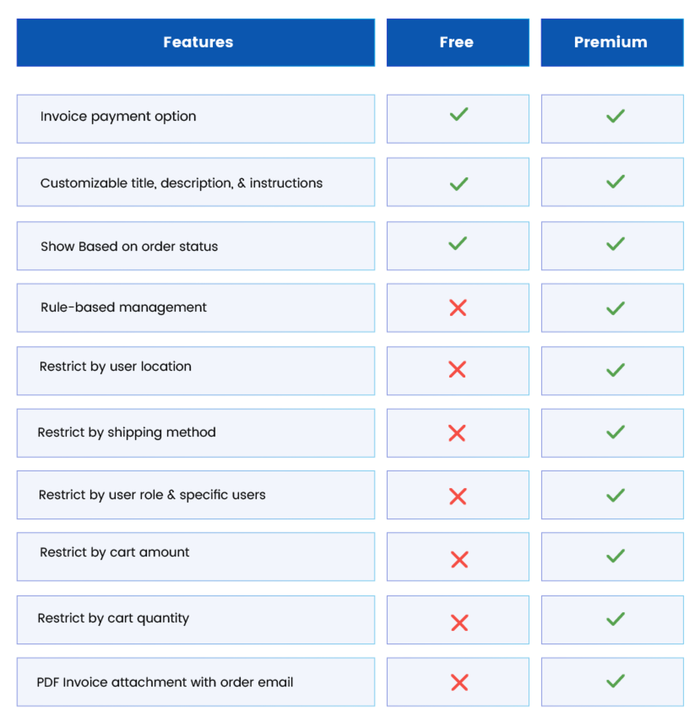Click the Premium check for Restrict by shipping method

[615, 432]
